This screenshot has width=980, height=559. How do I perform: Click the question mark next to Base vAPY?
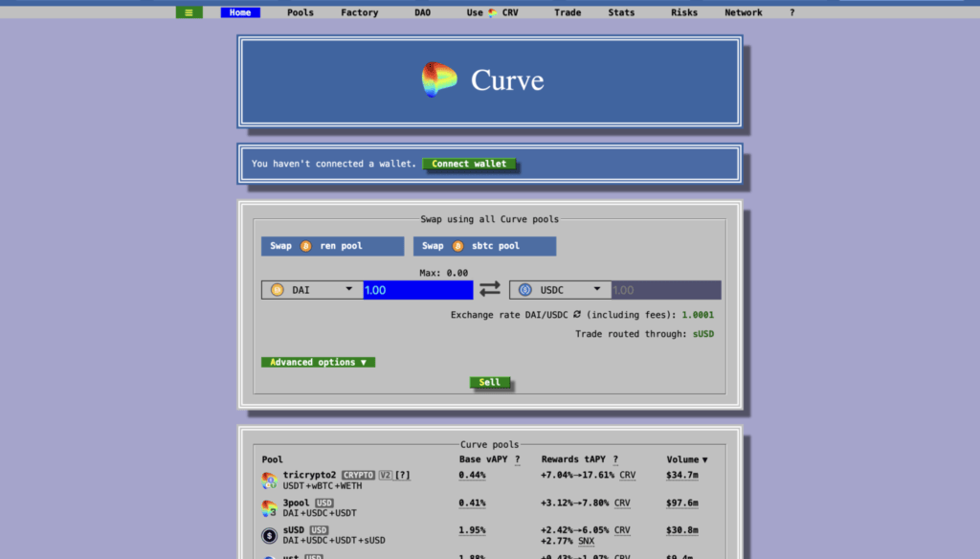(x=518, y=459)
